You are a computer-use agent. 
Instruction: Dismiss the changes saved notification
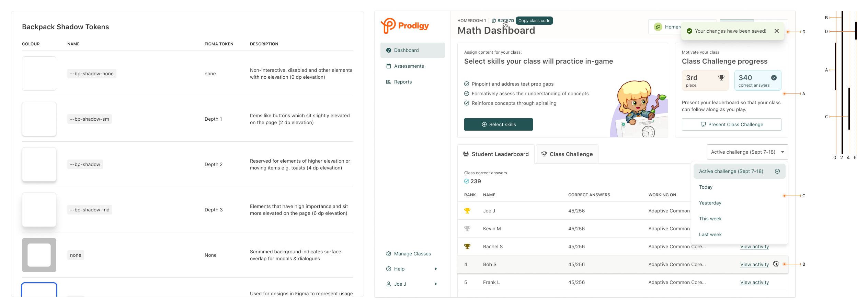[777, 31]
